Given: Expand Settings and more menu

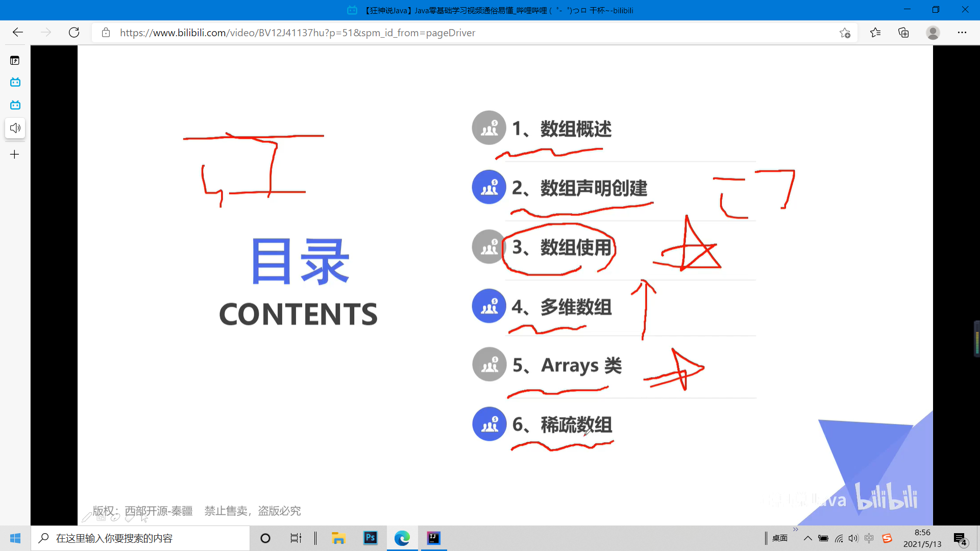Looking at the screenshot, I should pyautogui.click(x=962, y=33).
